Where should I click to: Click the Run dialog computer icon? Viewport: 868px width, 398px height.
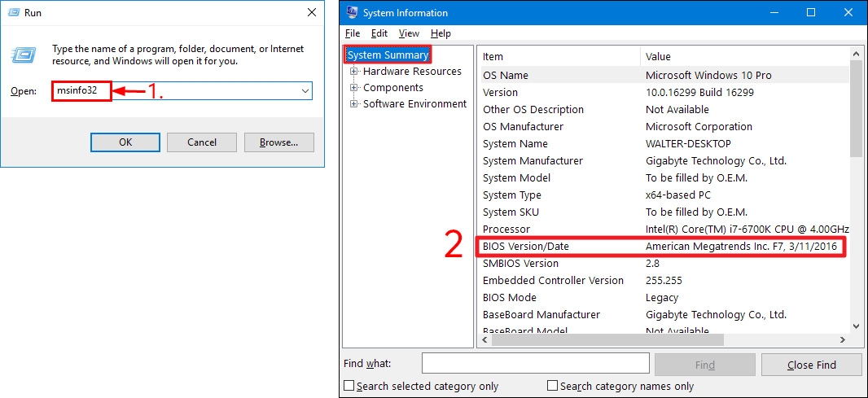tap(23, 55)
